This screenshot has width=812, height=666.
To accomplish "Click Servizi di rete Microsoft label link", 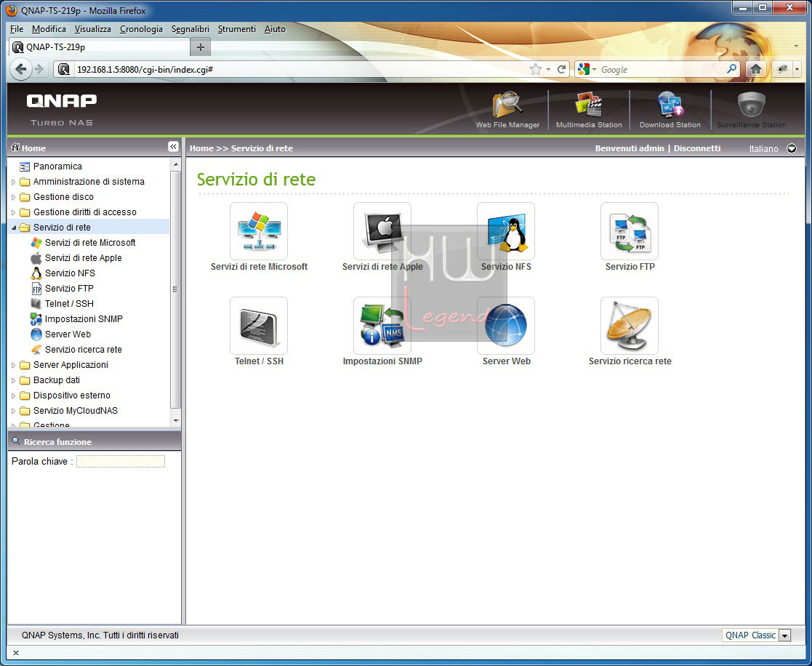I will (x=259, y=267).
